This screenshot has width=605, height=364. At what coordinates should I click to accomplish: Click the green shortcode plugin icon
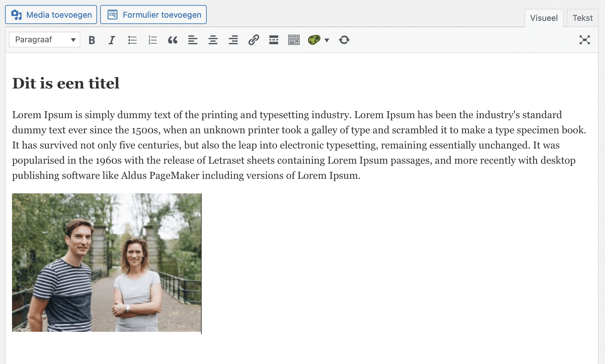pos(314,40)
